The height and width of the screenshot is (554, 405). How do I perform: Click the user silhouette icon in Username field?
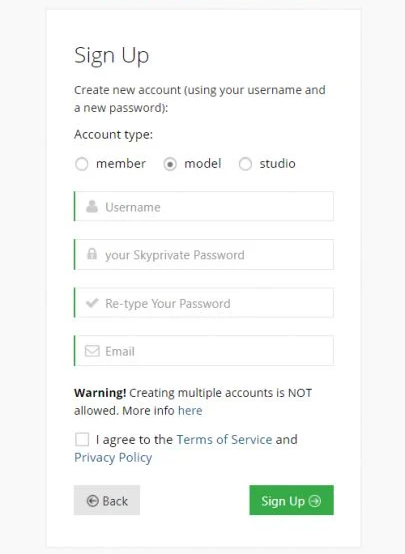(x=92, y=207)
